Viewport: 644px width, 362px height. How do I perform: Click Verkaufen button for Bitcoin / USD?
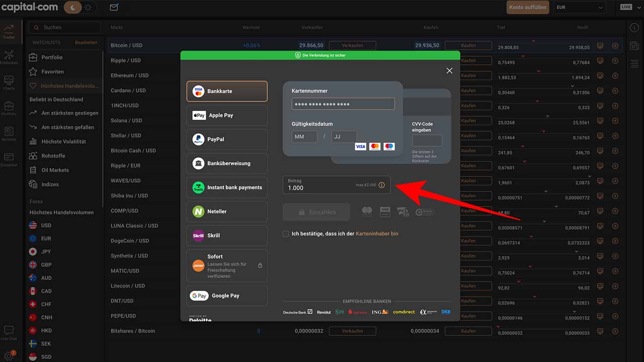coord(353,45)
